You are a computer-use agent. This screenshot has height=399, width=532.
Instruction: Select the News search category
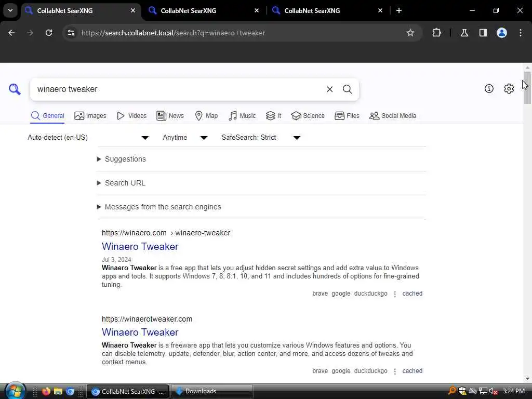pos(170,116)
